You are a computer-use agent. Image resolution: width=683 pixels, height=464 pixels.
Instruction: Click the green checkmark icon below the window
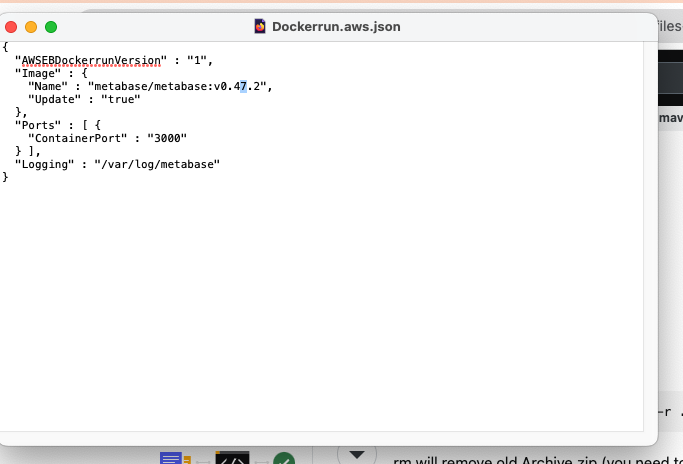tap(284, 458)
